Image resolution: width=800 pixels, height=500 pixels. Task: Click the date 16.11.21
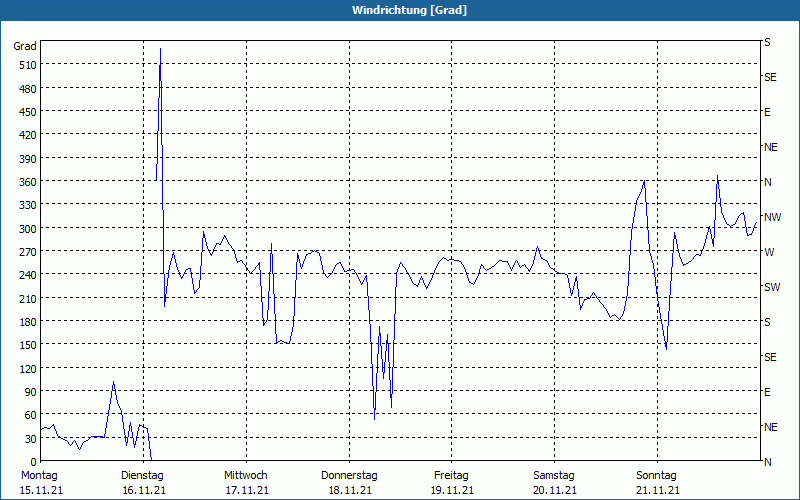[144, 491]
